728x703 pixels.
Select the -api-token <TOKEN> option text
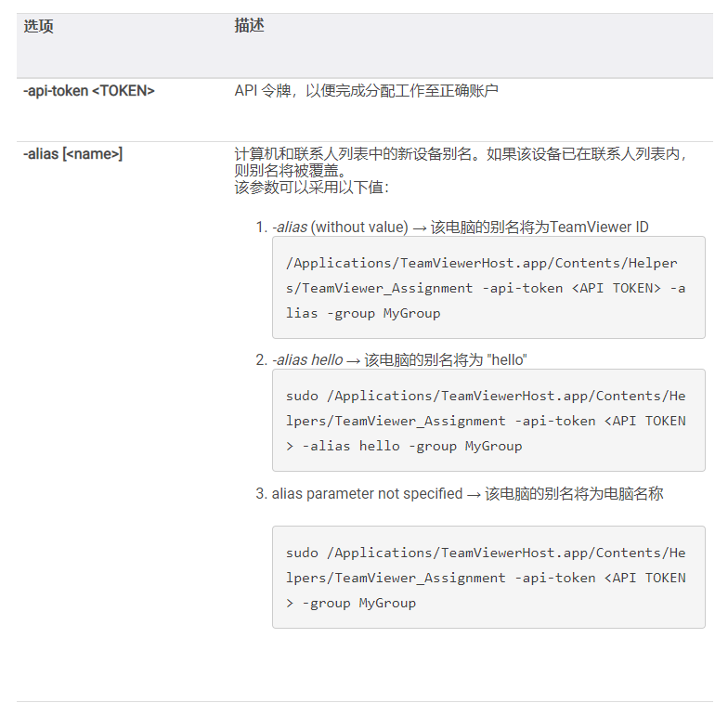coord(89,91)
